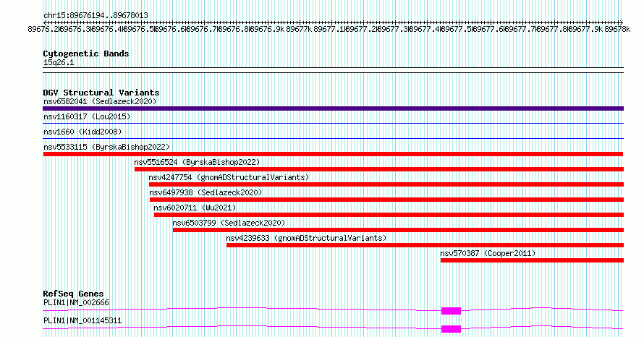
Task: Open variant nsv1160317 (Lou2015) label
Action: (87, 116)
